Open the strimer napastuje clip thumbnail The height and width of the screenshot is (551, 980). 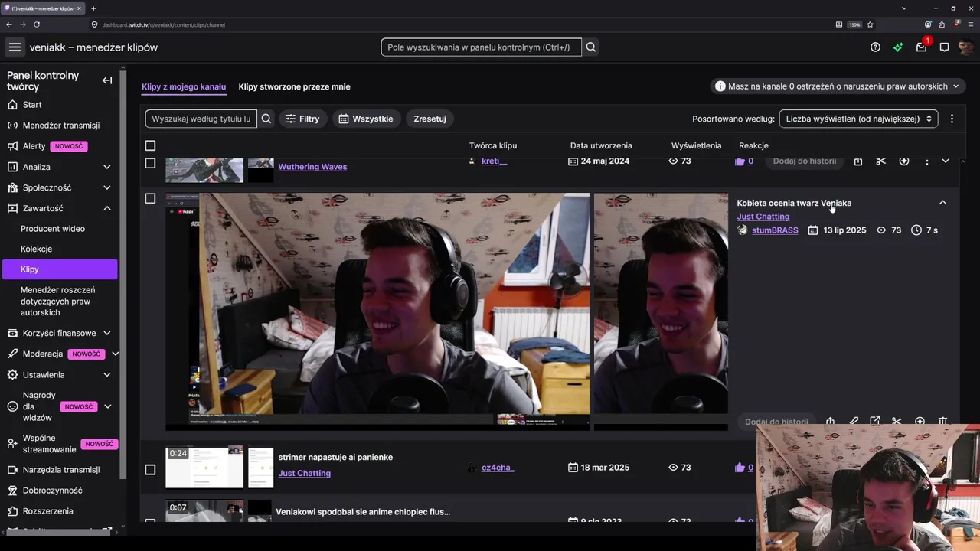coord(204,467)
